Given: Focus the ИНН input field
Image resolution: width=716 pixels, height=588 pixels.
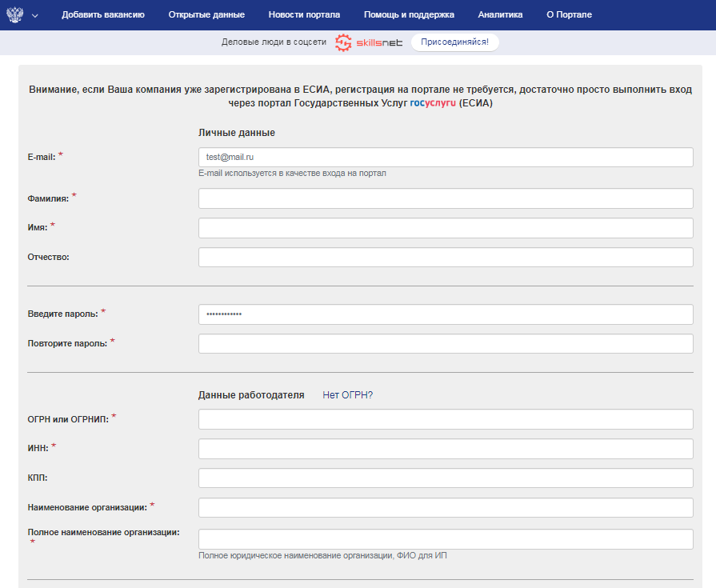Looking at the screenshot, I should pyautogui.click(x=446, y=449).
